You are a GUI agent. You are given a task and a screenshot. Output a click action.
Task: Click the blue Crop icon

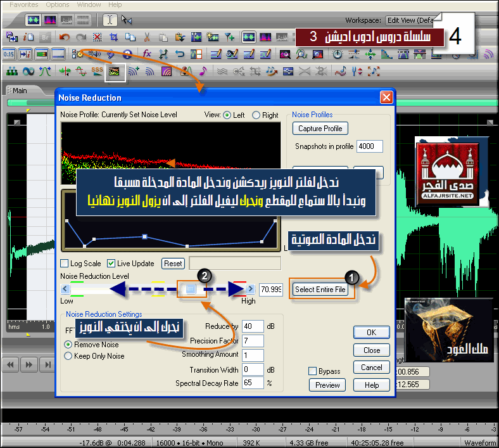113,37
